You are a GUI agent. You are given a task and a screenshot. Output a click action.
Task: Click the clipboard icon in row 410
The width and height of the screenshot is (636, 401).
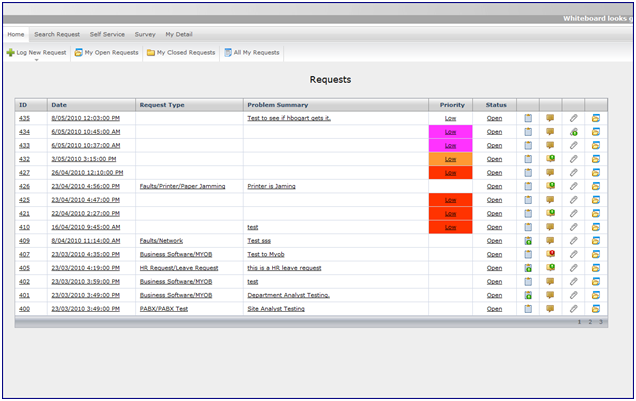[528, 227]
